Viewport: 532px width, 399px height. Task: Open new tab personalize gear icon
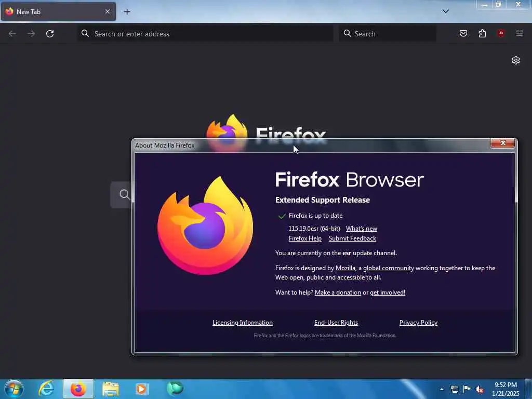coord(516,60)
